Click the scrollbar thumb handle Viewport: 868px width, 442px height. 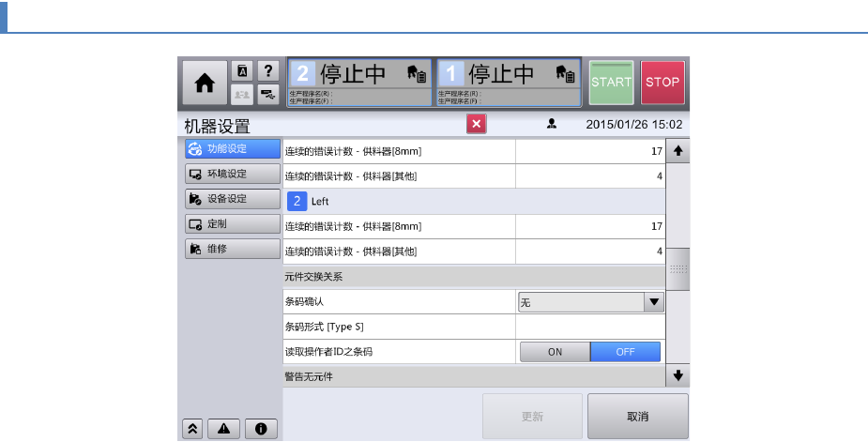click(x=678, y=269)
